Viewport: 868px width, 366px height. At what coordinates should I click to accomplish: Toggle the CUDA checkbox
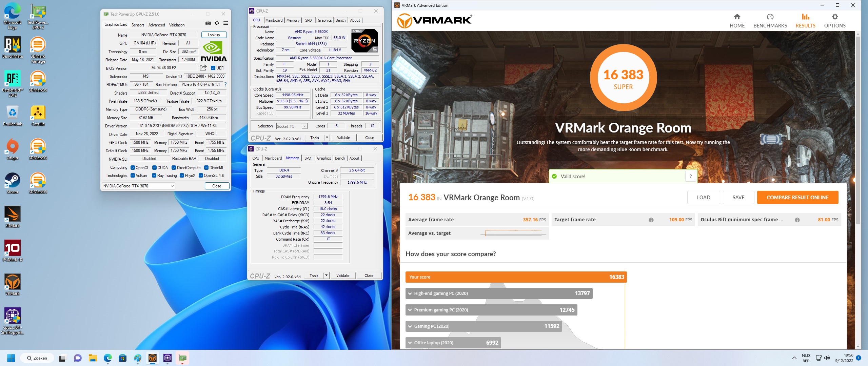coord(155,168)
